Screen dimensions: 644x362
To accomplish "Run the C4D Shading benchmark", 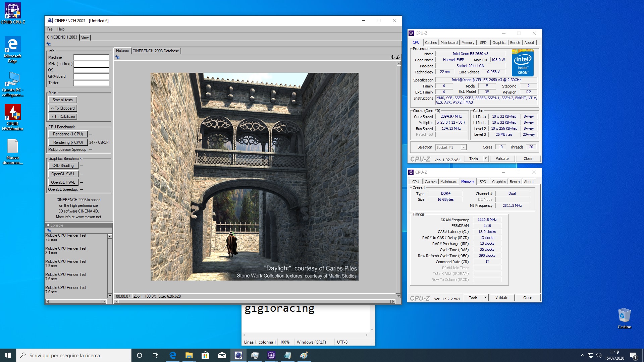I will point(63,166).
